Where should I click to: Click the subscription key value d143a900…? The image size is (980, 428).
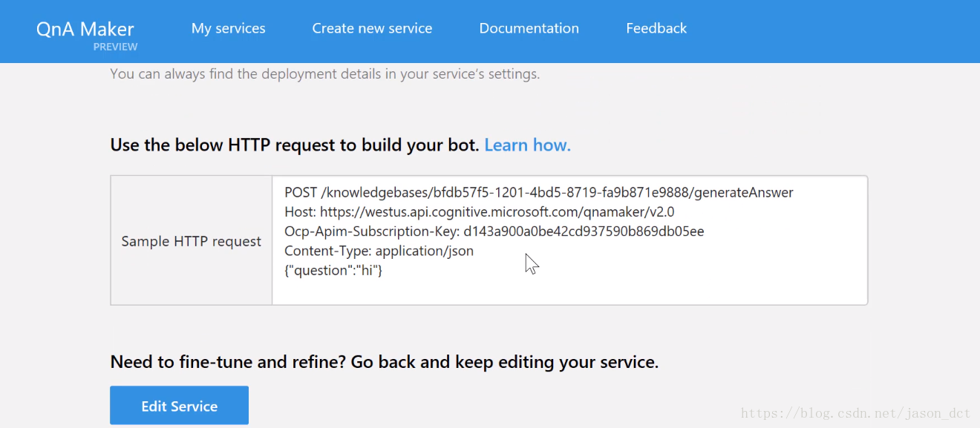pos(584,231)
